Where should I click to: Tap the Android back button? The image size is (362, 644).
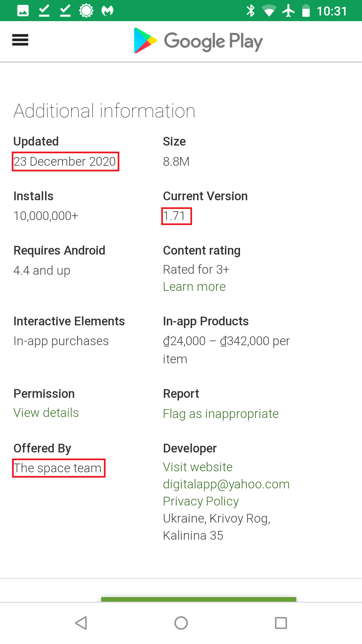click(81, 623)
